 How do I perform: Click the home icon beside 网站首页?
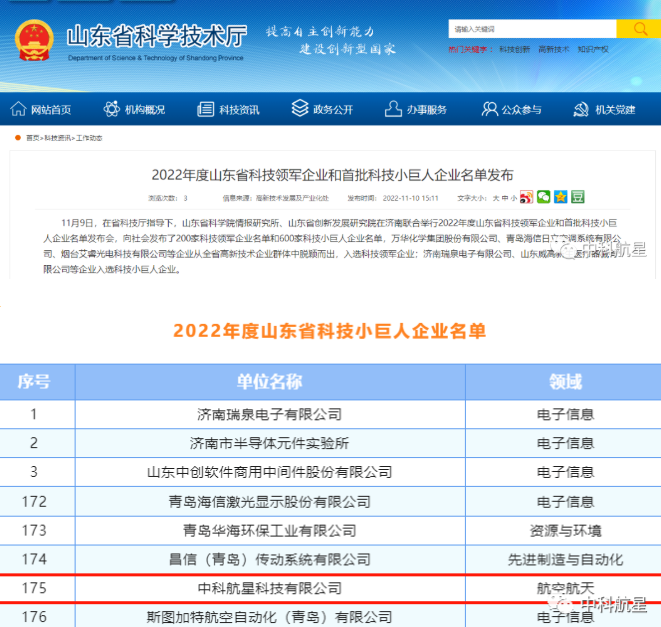[x=18, y=109]
